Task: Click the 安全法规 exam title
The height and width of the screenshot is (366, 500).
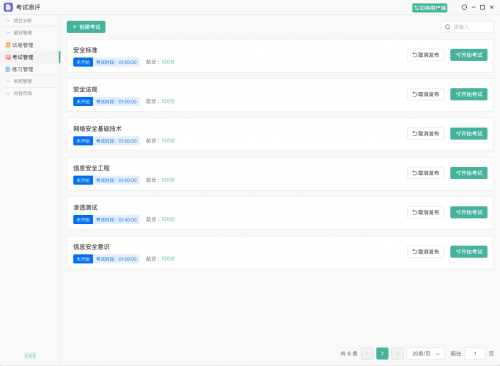Action: [85, 89]
